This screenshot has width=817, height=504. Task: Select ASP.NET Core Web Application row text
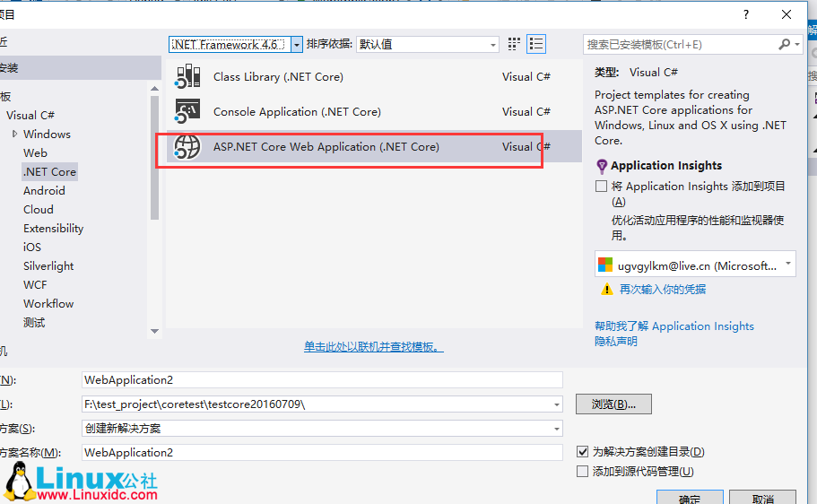pyautogui.click(x=326, y=146)
